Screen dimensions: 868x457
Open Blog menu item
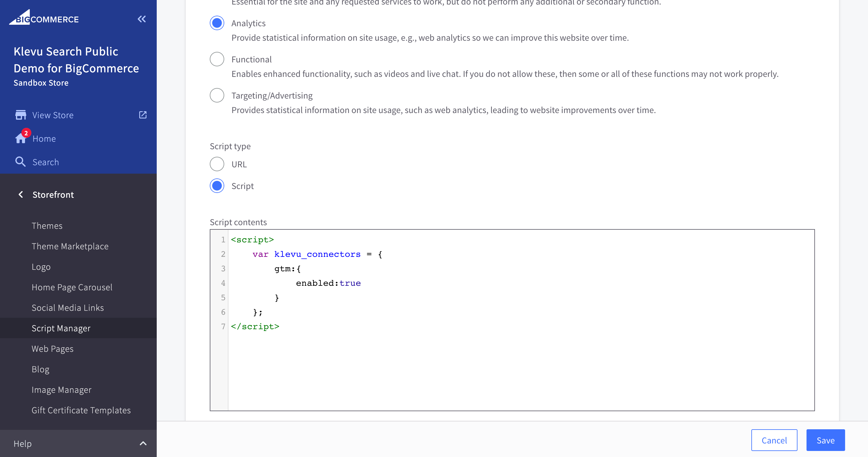pyautogui.click(x=40, y=369)
